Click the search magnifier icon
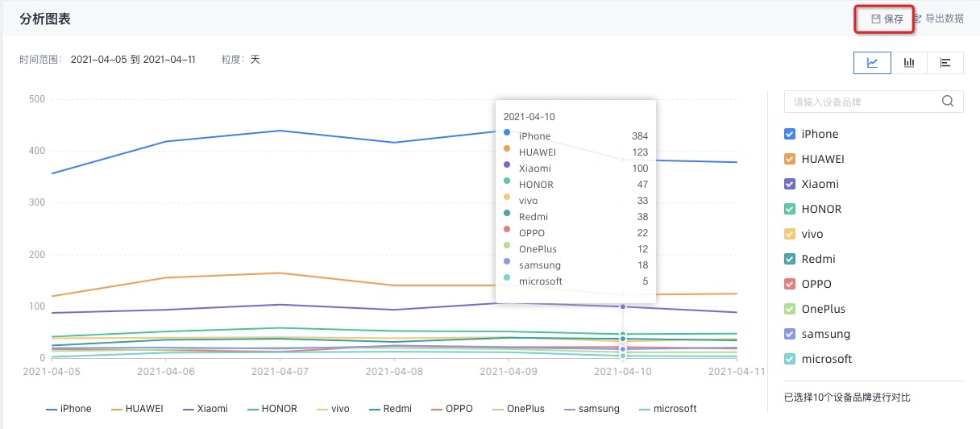 point(948,102)
